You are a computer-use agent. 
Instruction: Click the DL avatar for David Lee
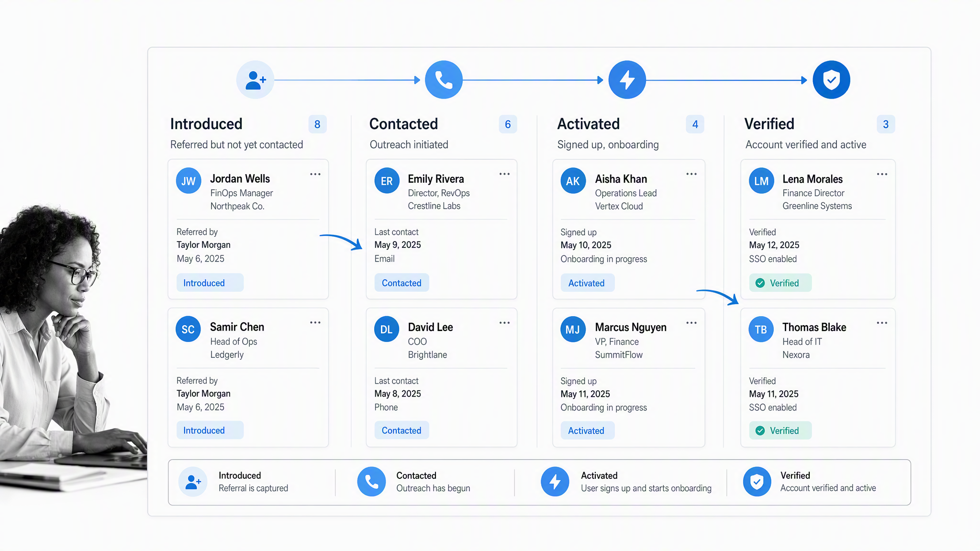(x=386, y=329)
